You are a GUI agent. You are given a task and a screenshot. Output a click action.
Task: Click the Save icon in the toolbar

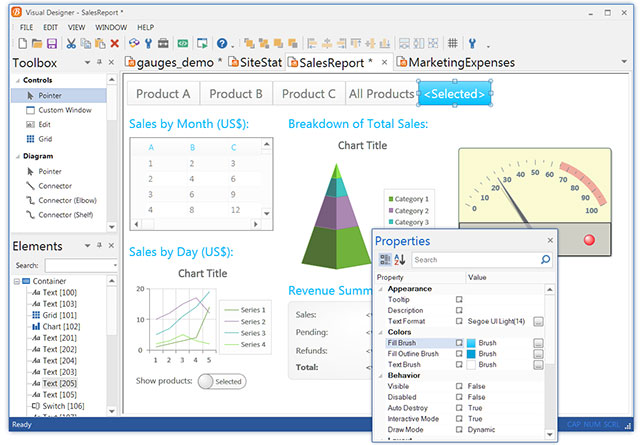(x=52, y=43)
